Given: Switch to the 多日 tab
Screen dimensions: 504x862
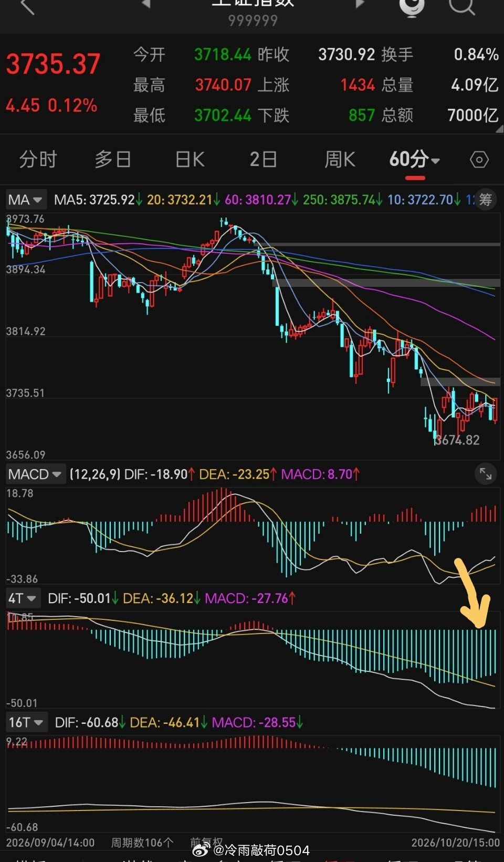Looking at the screenshot, I should [113, 159].
